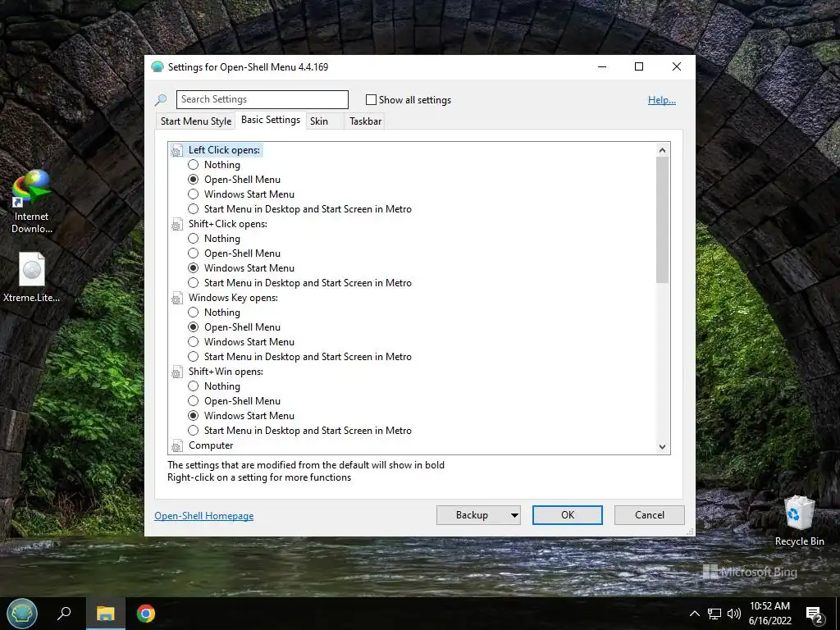This screenshot has height=630, width=840.
Task: Click the Left Click opens setting label
Action: pyautogui.click(x=224, y=150)
